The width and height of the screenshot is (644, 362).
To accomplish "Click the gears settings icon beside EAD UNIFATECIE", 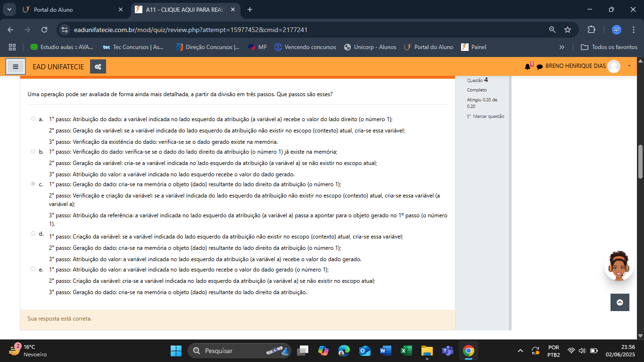I will [98, 66].
